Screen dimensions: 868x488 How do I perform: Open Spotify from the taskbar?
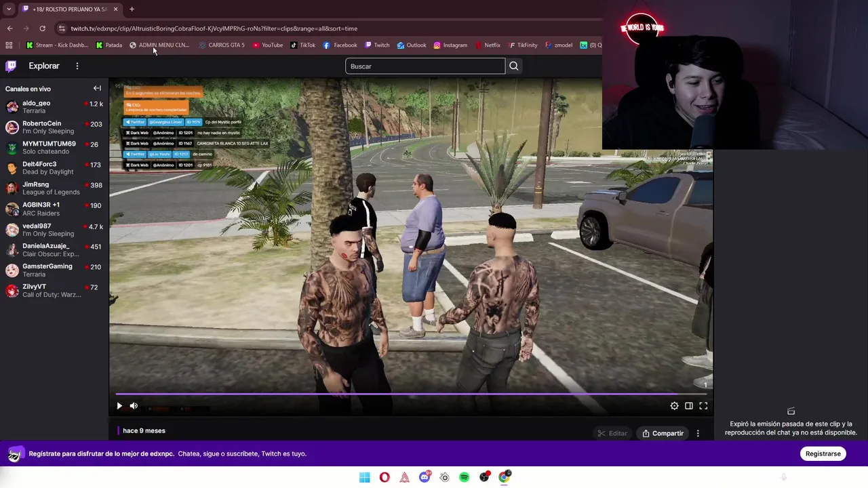pyautogui.click(x=465, y=477)
